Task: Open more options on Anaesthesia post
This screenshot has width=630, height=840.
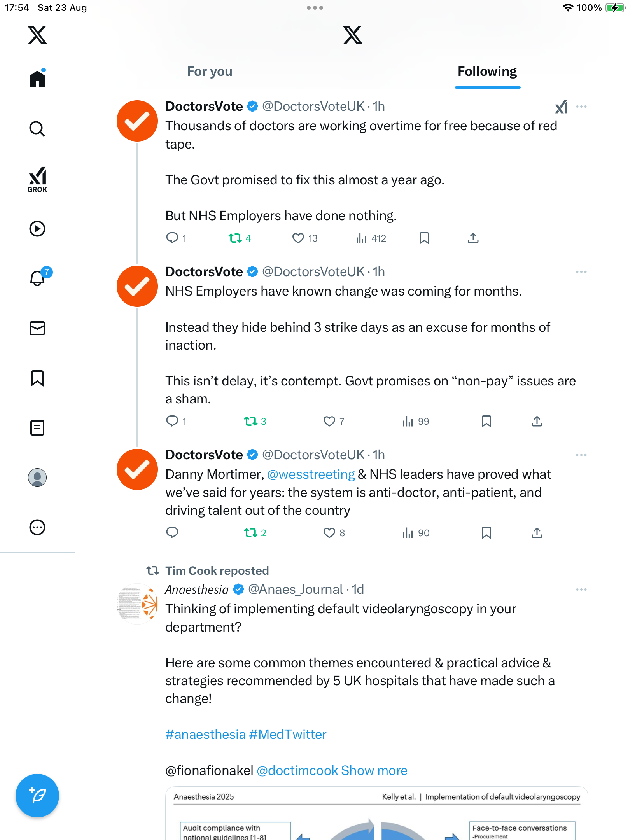Action: click(581, 590)
